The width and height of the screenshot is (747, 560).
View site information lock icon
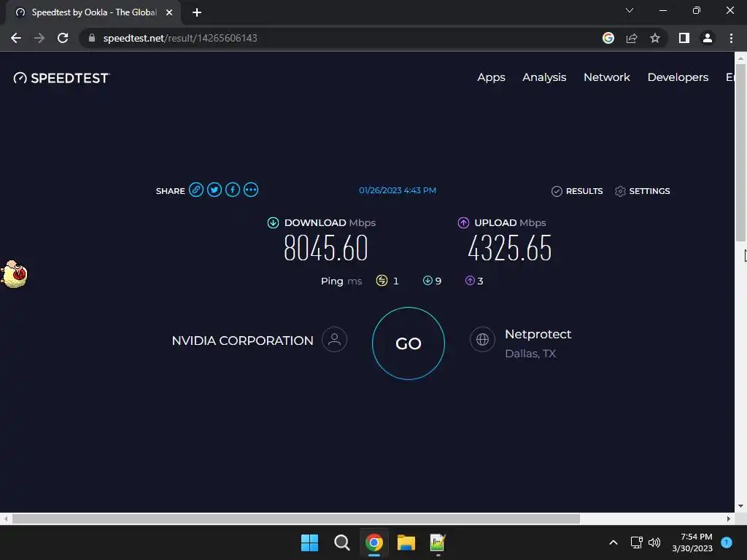[x=92, y=38]
